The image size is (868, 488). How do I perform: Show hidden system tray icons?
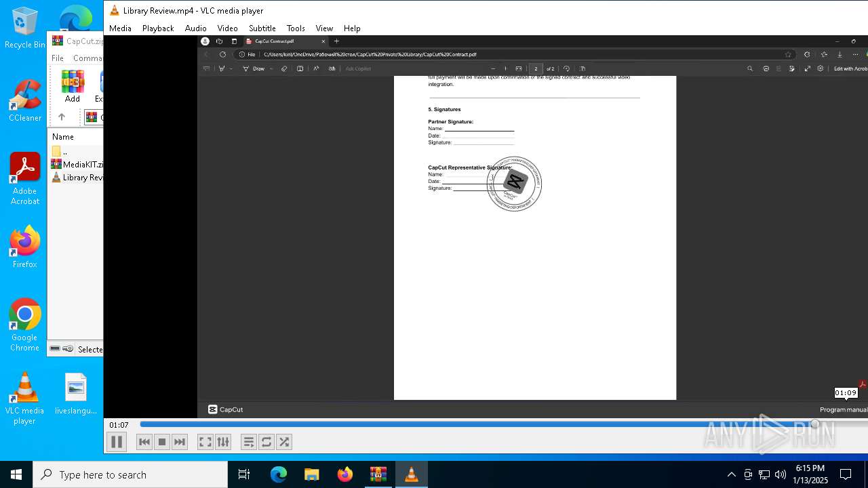point(731,474)
